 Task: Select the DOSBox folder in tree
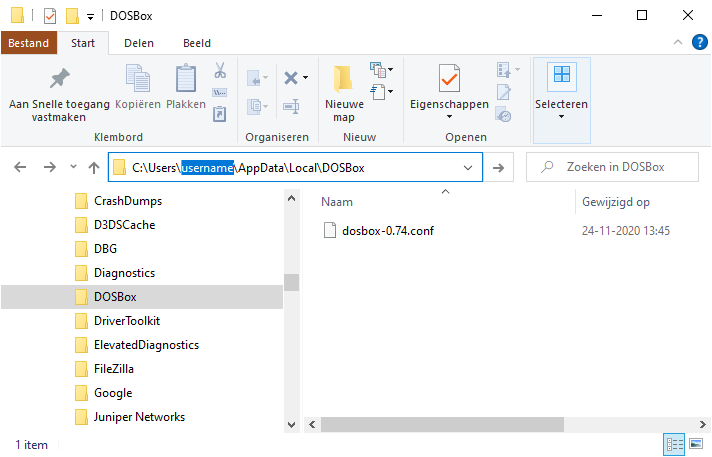click(142, 297)
